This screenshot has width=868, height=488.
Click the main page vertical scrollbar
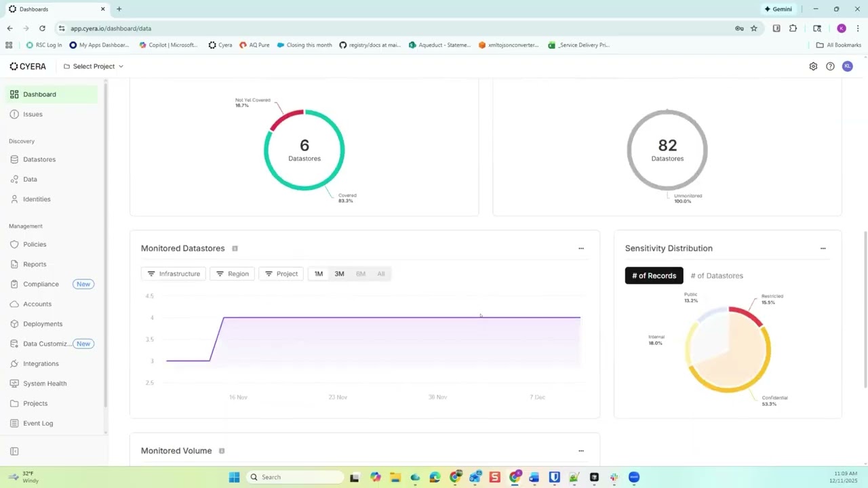(865, 310)
